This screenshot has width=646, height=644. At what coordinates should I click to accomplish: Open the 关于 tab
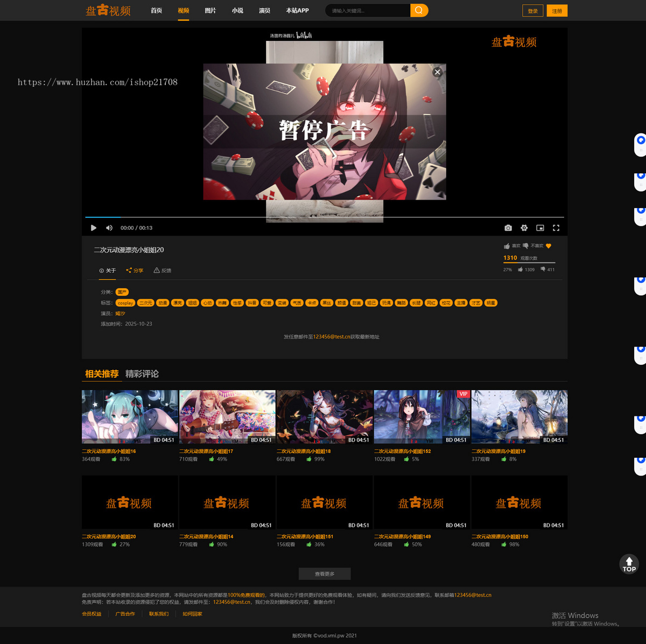click(x=107, y=271)
